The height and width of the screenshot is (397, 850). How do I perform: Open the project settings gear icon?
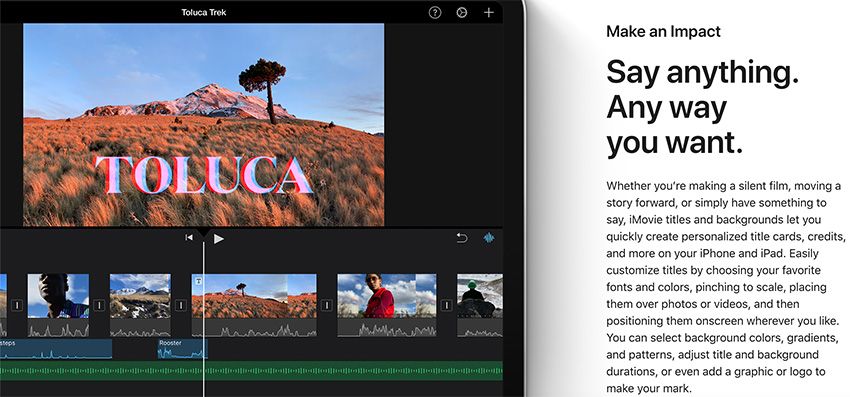coord(461,12)
